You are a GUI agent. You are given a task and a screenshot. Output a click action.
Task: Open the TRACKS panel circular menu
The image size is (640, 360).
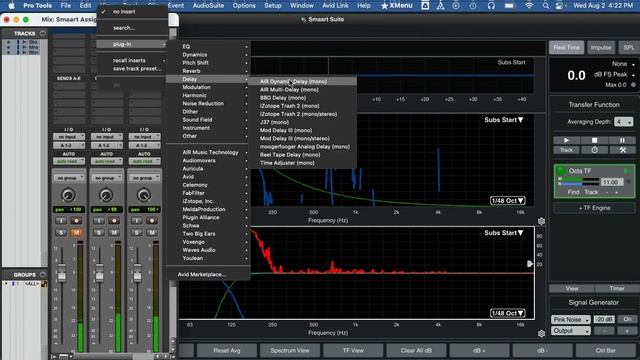tap(43, 33)
